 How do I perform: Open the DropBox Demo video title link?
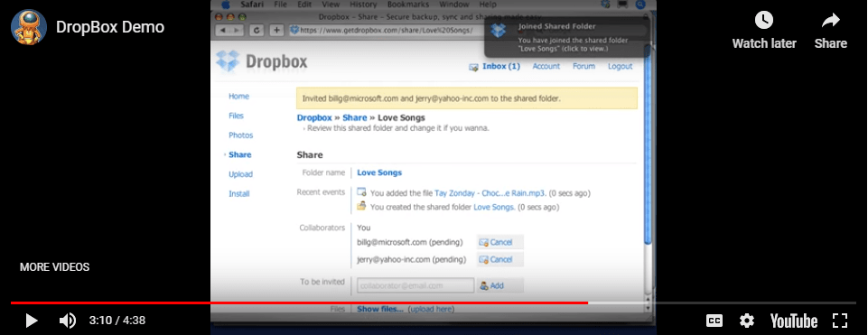pos(110,27)
